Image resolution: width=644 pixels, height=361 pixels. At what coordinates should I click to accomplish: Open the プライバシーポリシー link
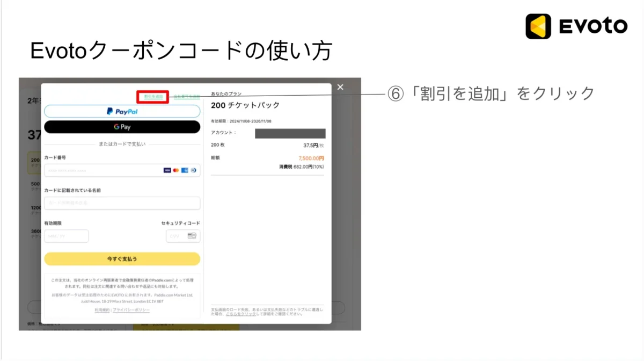click(x=131, y=310)
